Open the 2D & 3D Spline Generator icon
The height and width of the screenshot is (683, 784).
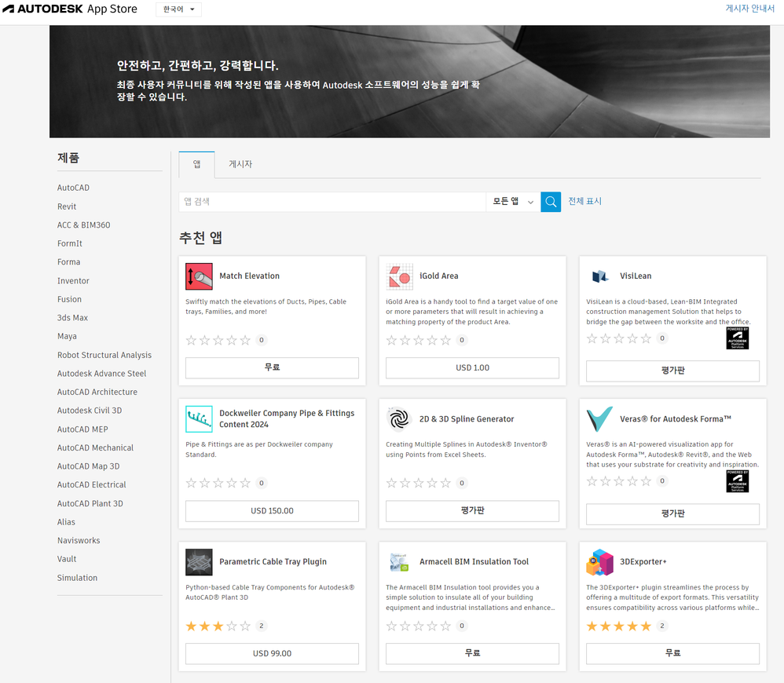click(400, 418)
